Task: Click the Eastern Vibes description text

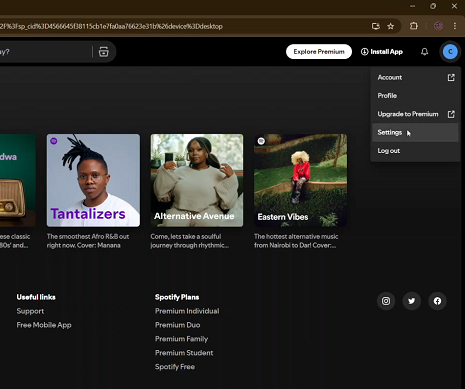Action: click(296, 241)
